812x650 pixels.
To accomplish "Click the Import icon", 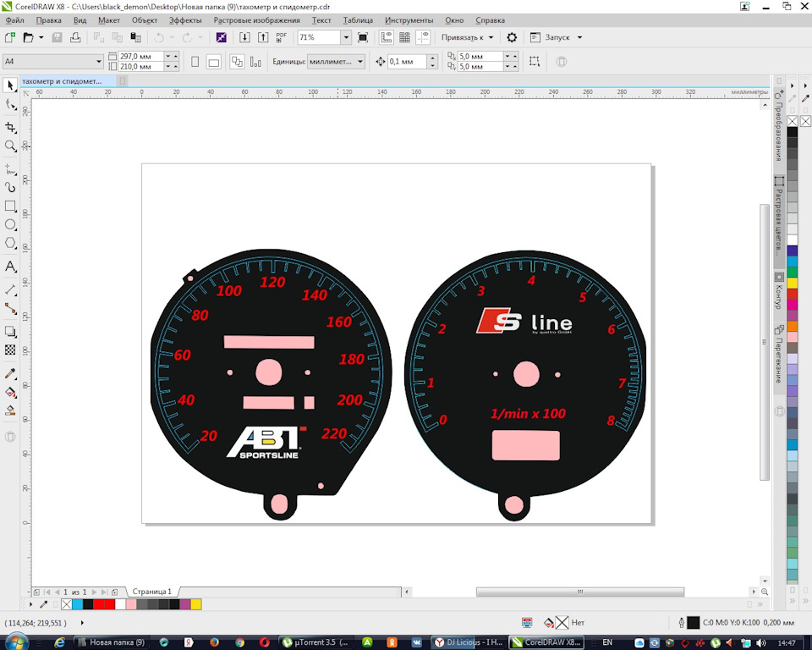I will click(x=244, y=37).
